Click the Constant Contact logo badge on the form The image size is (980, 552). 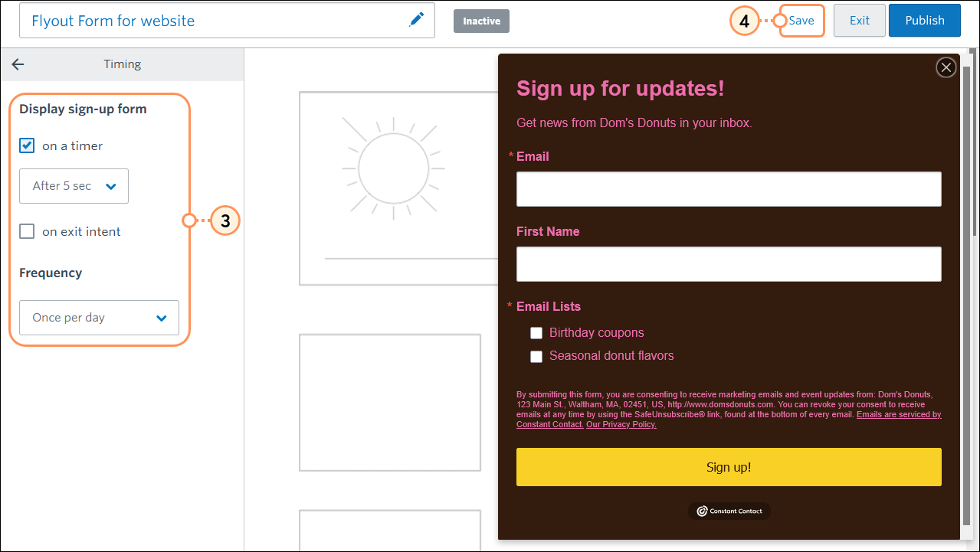(729, 511)
